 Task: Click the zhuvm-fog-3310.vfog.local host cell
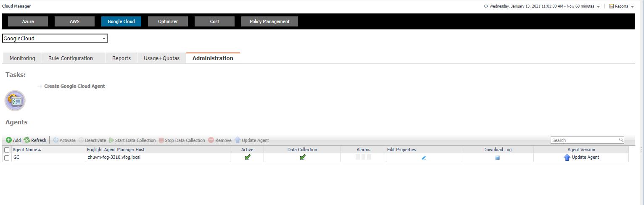[158, 158]
